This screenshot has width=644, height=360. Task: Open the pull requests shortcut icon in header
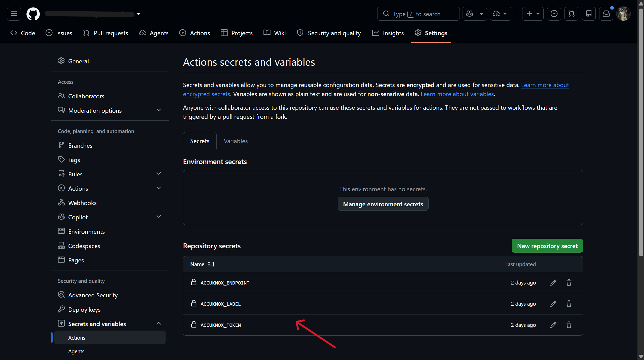click(571, 14)
